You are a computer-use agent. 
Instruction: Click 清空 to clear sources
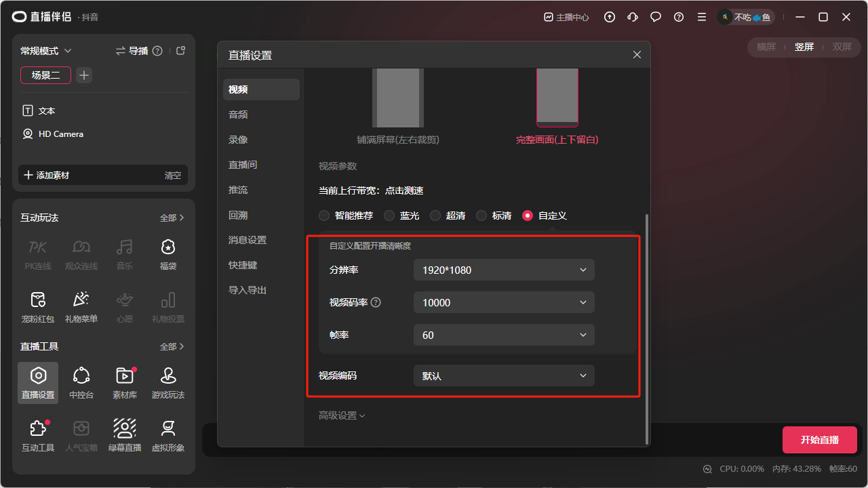(x=173, y=175)
